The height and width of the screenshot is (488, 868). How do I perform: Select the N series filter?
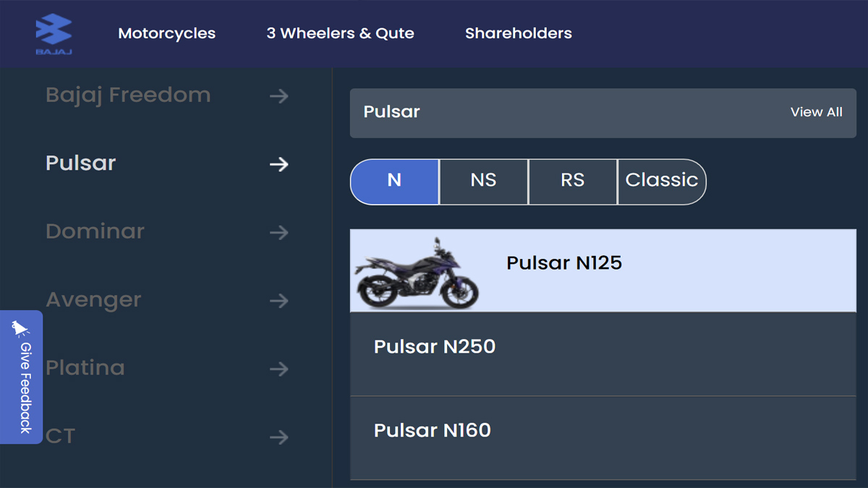[x=394, y=181]
